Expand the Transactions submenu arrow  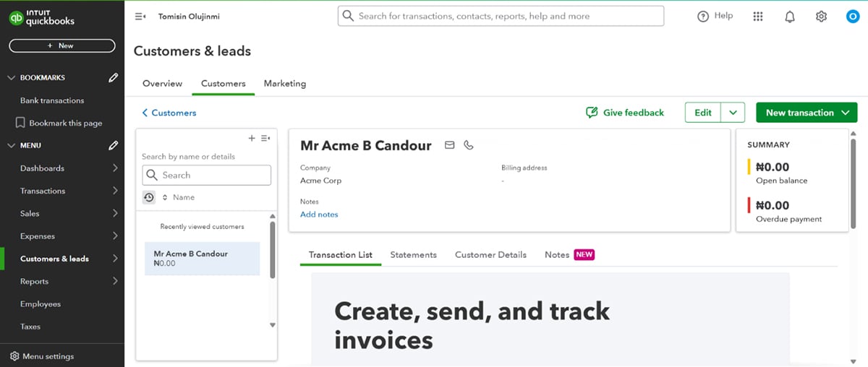115,191
